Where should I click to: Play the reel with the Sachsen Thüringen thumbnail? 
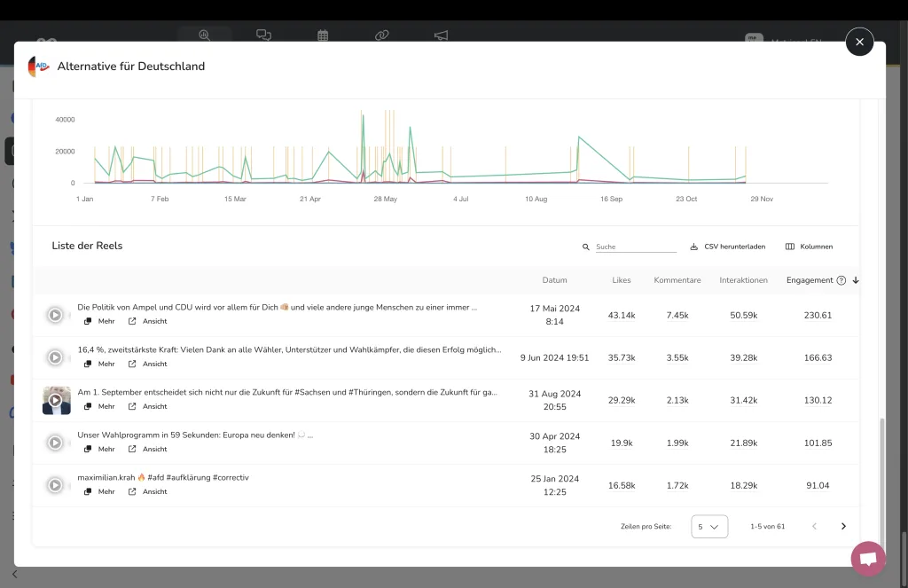pos(56,400)
